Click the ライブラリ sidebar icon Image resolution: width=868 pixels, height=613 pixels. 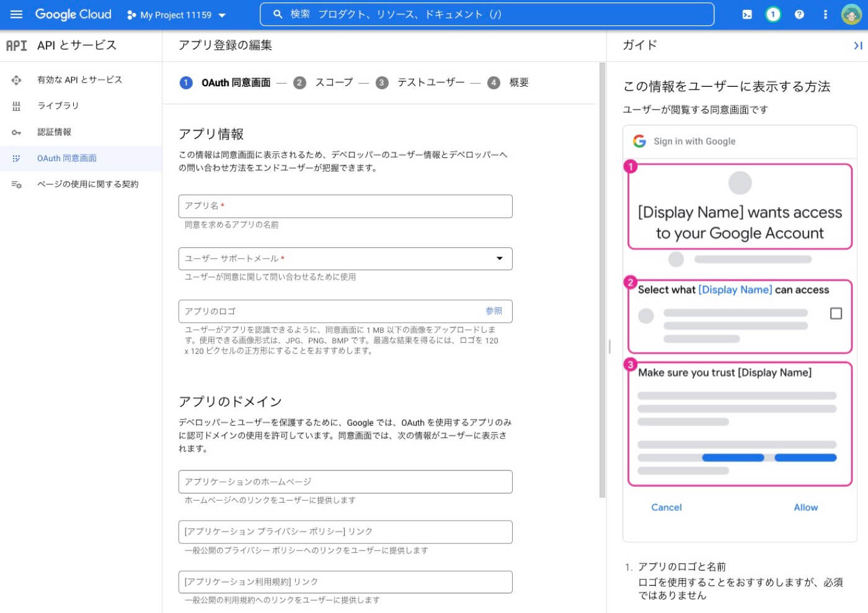tap(17, 105)
